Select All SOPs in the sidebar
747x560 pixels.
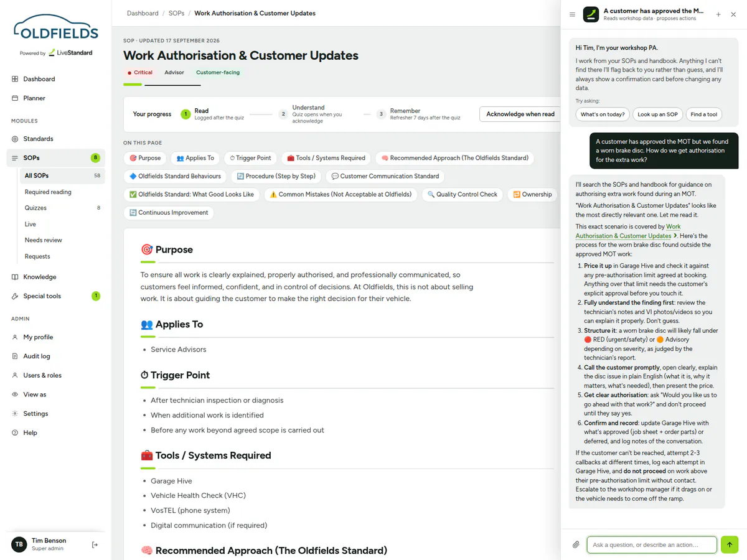pyautogui.click(x=62, y=176)
